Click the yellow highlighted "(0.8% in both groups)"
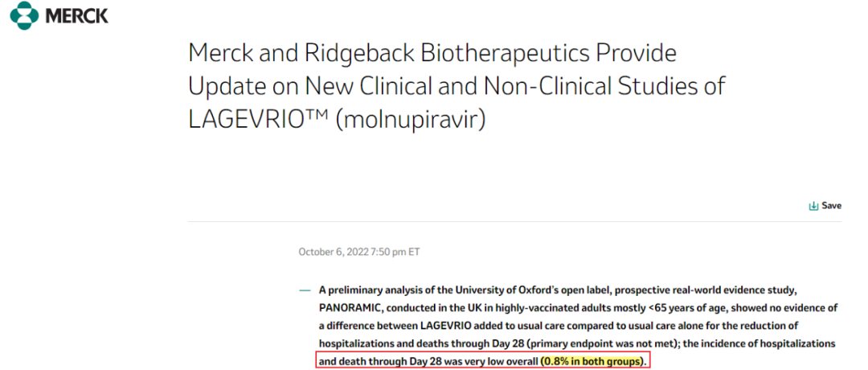The height and width of the screenshot is (370, 868). [x=593, y=361]
